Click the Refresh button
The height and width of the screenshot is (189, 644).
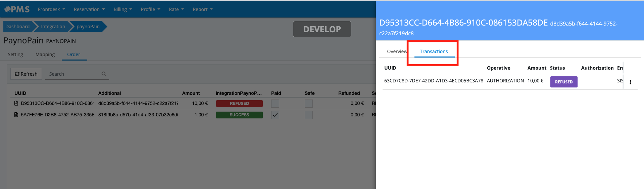[26, 74]
